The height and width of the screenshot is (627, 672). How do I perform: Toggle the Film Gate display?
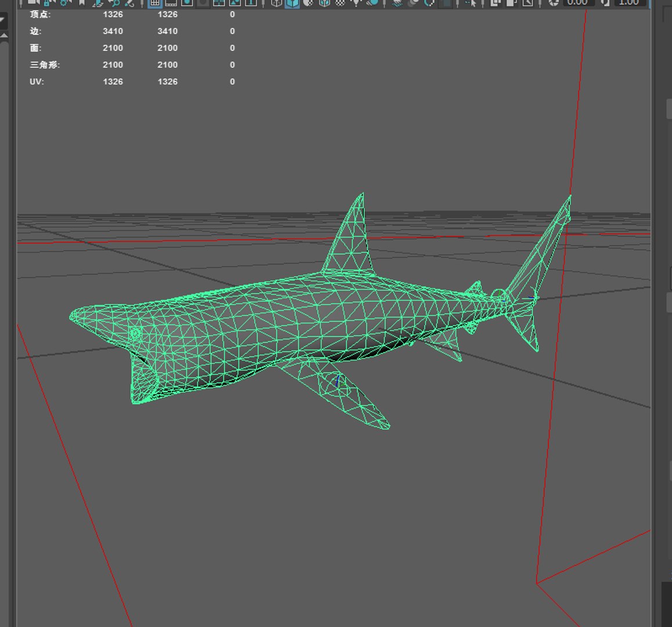(171, 2)
